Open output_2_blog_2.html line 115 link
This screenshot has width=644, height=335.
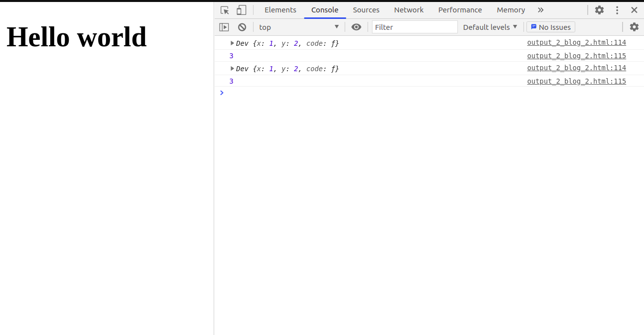tap(576, 56)
